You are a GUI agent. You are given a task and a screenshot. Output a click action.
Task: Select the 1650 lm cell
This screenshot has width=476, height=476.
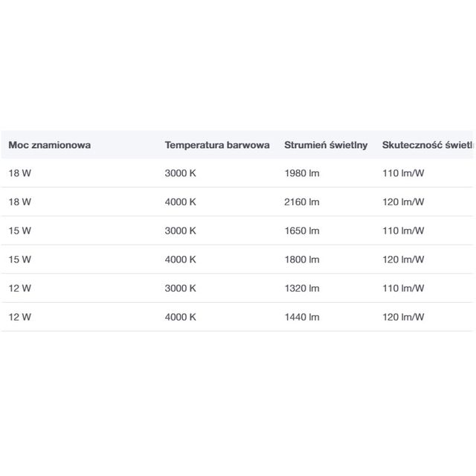tap(302, 231)
